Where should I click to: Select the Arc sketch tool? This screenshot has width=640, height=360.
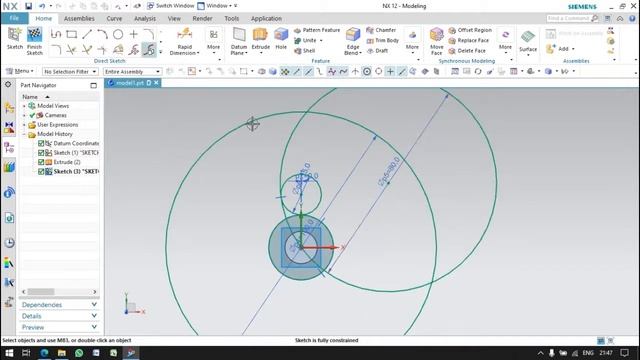click(102, 34)
